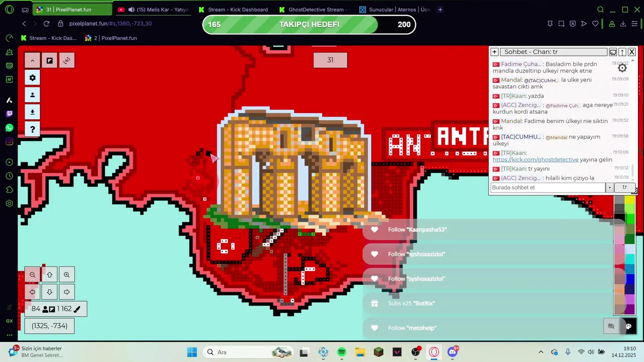Open Twitch in the Opera sidebar

[9, 114]
